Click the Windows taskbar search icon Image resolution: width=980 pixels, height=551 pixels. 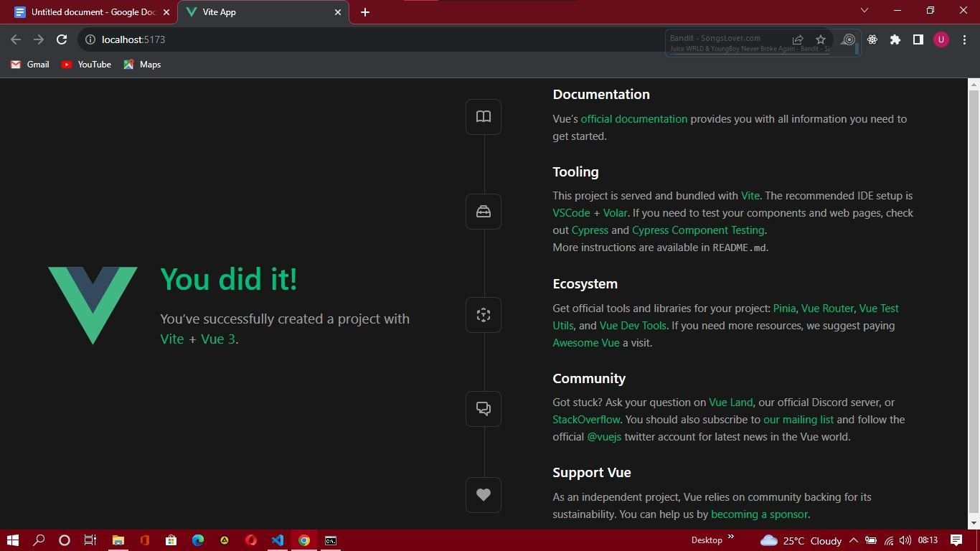[x=39, y=540]
